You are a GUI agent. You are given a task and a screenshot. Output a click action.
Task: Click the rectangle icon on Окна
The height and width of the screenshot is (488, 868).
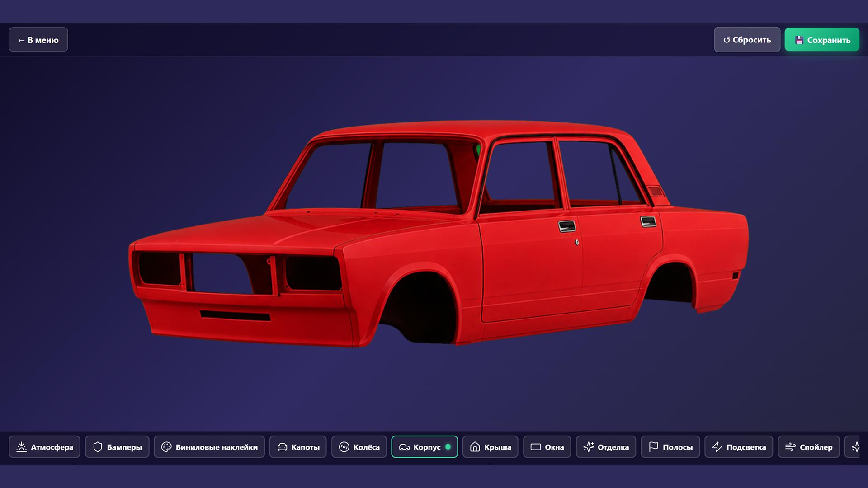[x=536, y=447]
